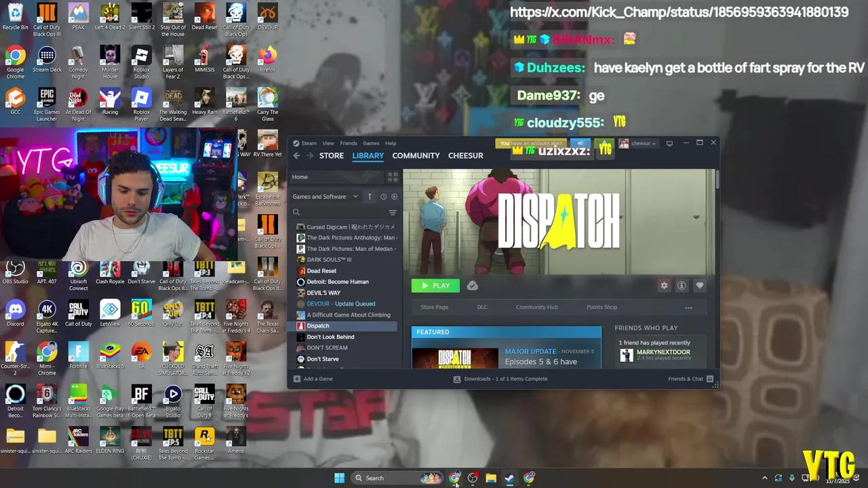
Task: Open Dispatch Community Hub link
Action: pos(536,307)
